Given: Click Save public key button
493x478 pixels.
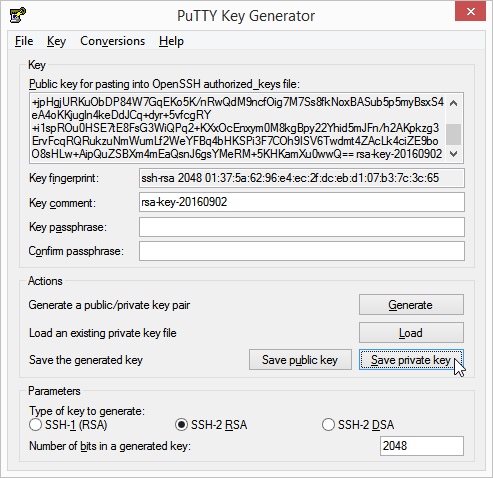Looking at the screenshot, I should coord(300,360).
